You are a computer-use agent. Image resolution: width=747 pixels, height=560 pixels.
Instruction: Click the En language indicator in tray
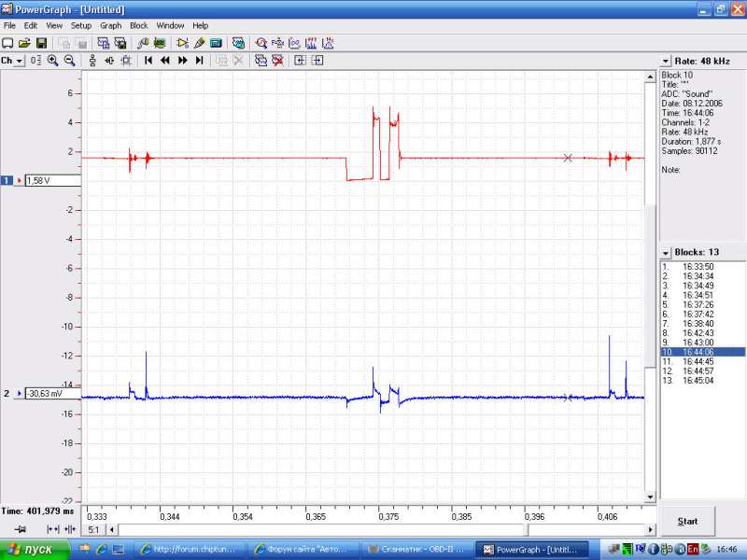(x=692, y=550)
